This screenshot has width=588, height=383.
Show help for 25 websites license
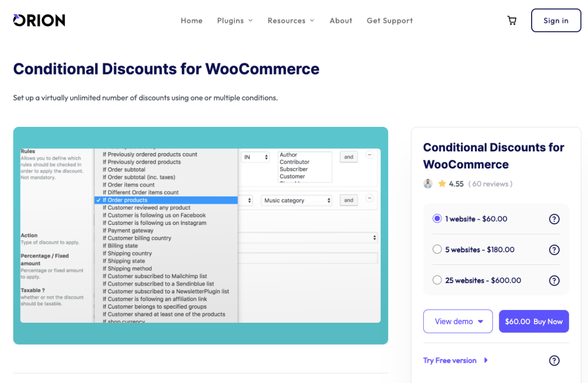554,281
